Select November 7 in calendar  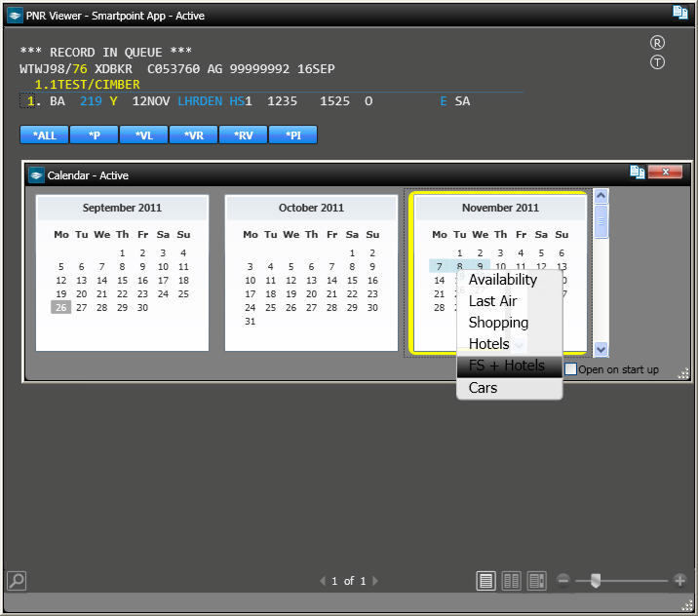(440, 266)
